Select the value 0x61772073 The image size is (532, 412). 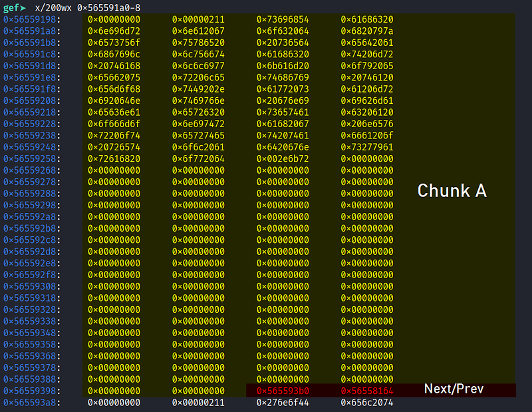tap(283, 89)
